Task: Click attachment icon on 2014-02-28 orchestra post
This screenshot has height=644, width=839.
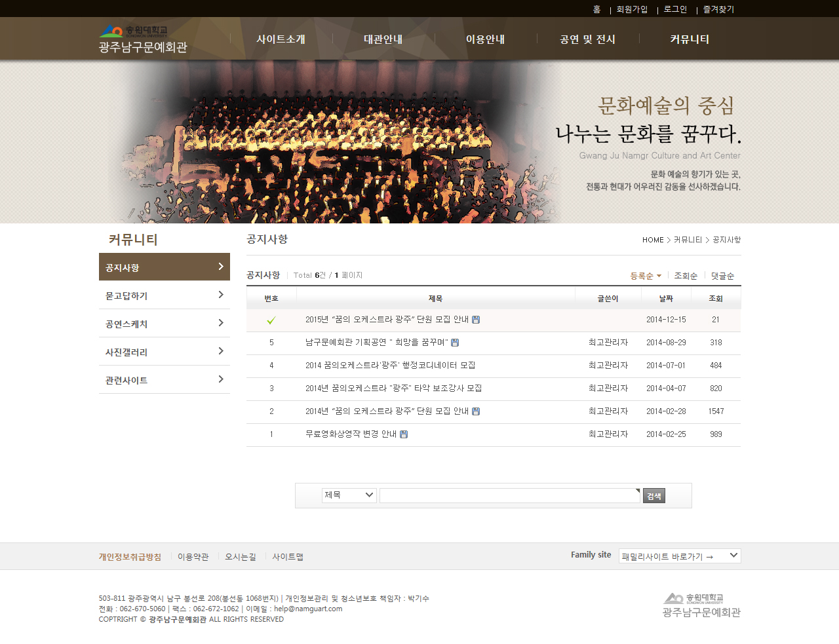Action: [x=476, y=411]
